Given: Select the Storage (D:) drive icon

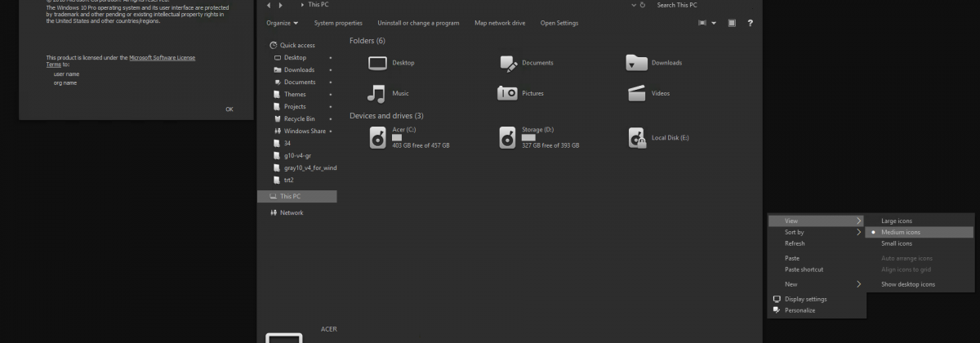Looking at the screenshot, I should coord(507,137).
